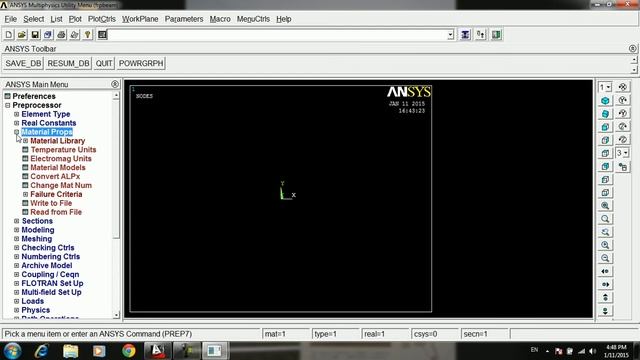Viewport: 640px width, 360px height.
Task: Click the Pan Model Left arrow icon
Action: (x=605, y=271)
